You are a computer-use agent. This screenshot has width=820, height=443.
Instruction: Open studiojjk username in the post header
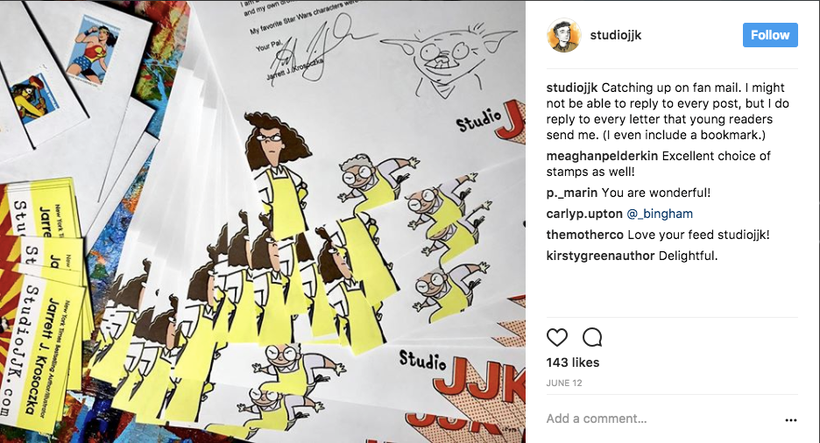pyautogui.click(x=616, y=35)
